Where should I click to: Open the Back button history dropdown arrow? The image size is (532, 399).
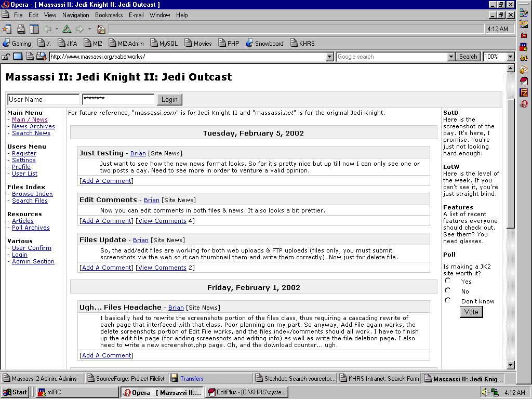57,29
